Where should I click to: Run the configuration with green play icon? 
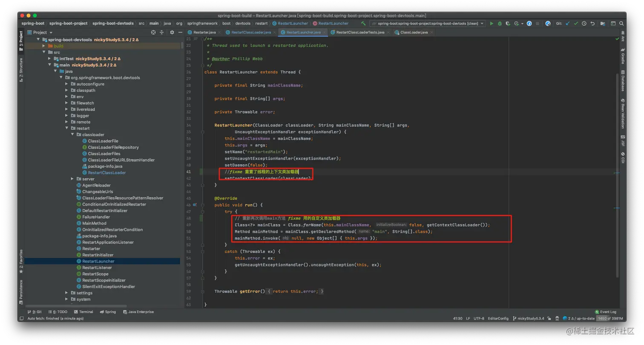pyautogui.click(x=492, y=23)
